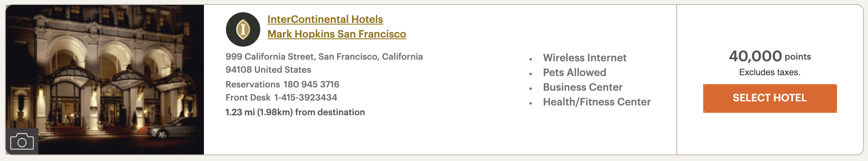Choose this hotel with SELECT HOTEL button
This screenshot has height=161, width=868.
point(770,98)
